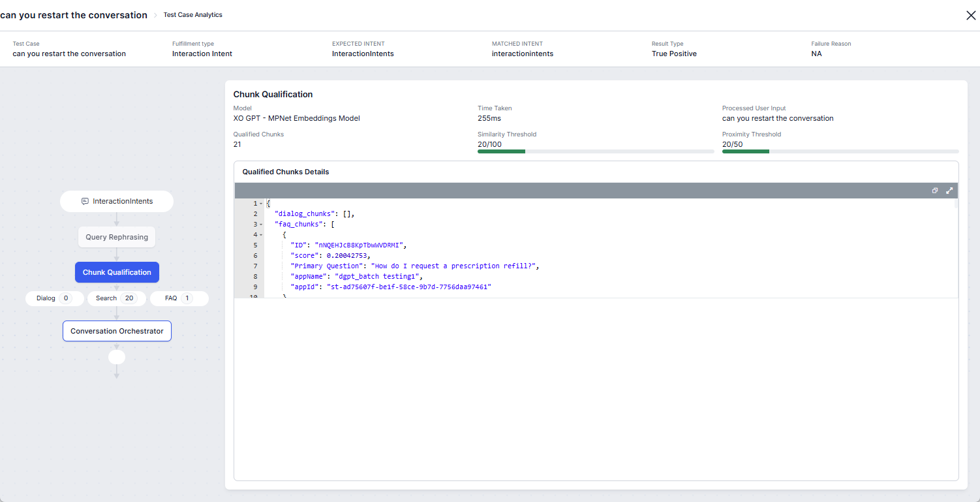Select the Query Rephrasing step
This screenshot has width=980, height=502.
tap(117, 237)
